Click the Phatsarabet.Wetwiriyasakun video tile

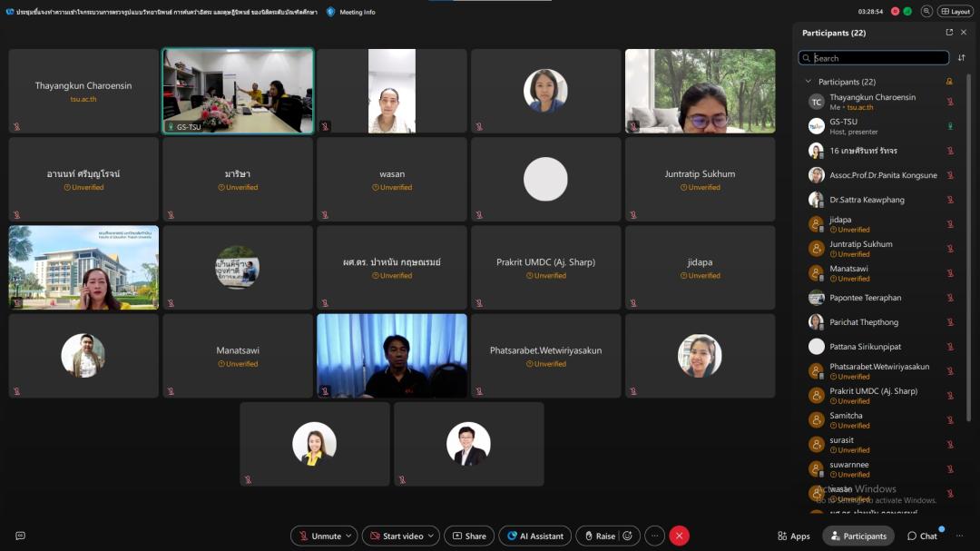coord(546,356)
